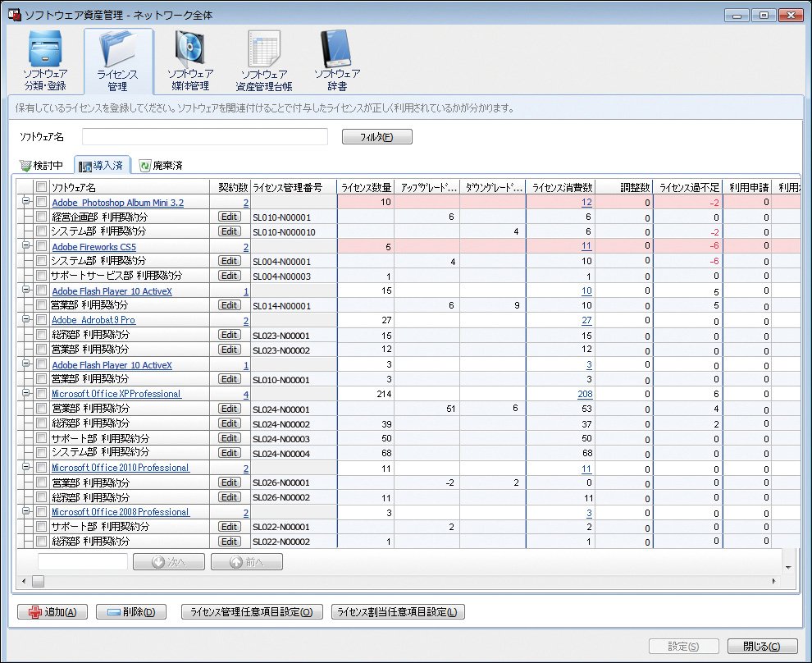Image resolution: width=812 pixels, height=663 pixels.
Task: Open the Microsoft Office XP Professional link
Action: coord(116,394)
